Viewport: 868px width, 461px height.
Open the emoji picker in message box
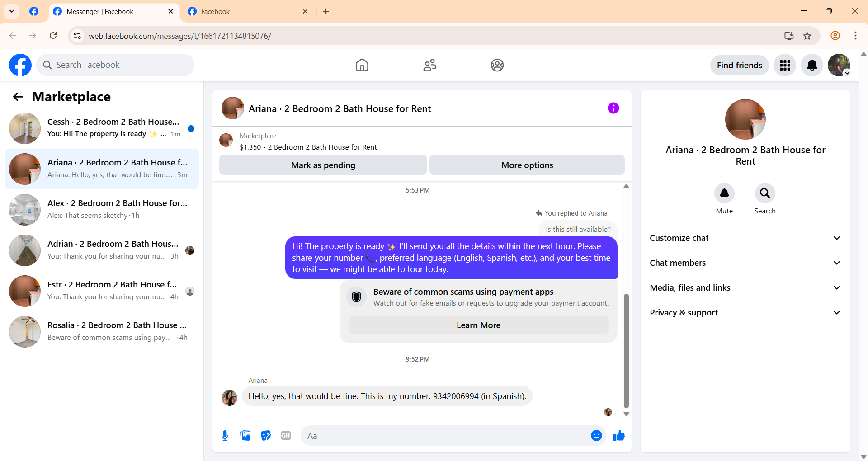(596, 436)
